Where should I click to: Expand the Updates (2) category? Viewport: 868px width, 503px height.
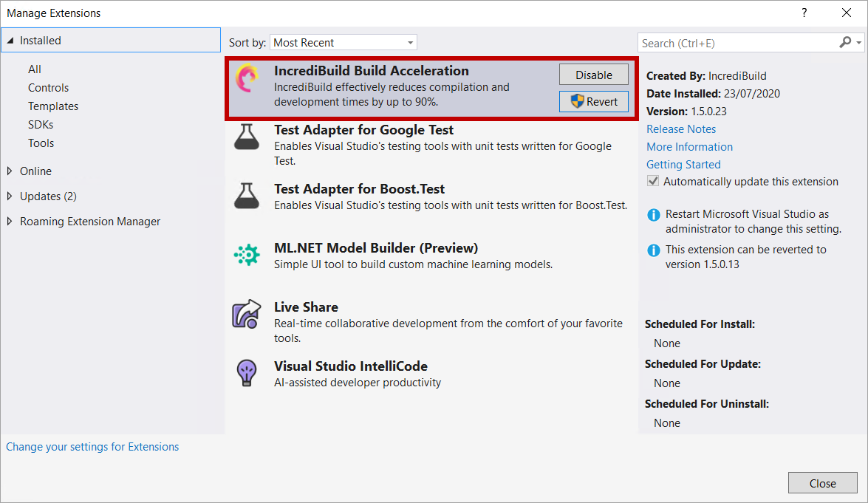point(10,196)
